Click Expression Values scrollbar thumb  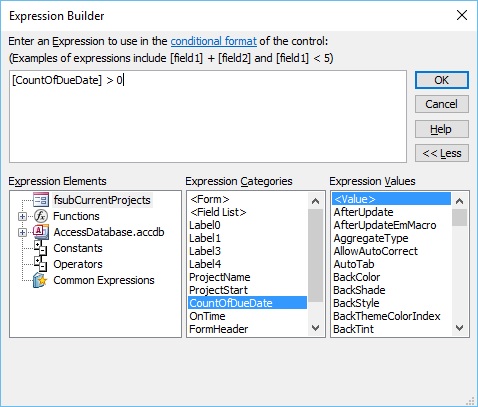[x=460, y=218]
